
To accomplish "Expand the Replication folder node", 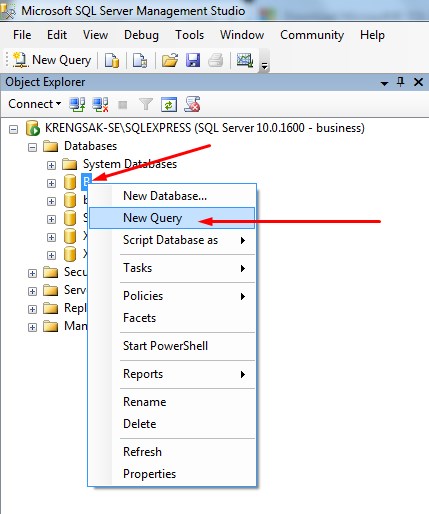I will click(32, 309).
